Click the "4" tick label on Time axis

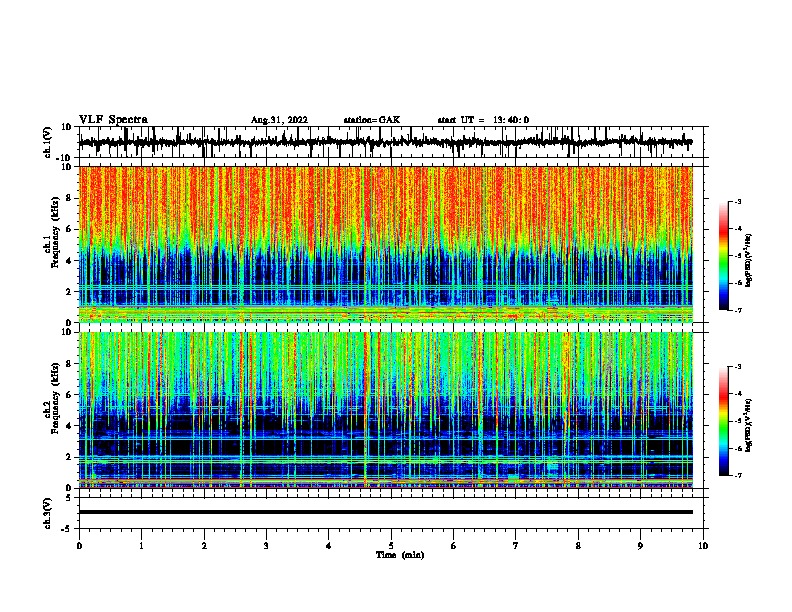coord(329,545)
